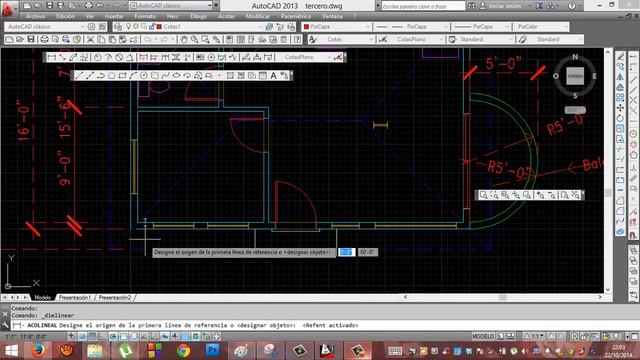The width and height of the screenshot is (640, 360).
Task: Toggle layer lock padlock for Cotas1
Action: tap(151, 27)
